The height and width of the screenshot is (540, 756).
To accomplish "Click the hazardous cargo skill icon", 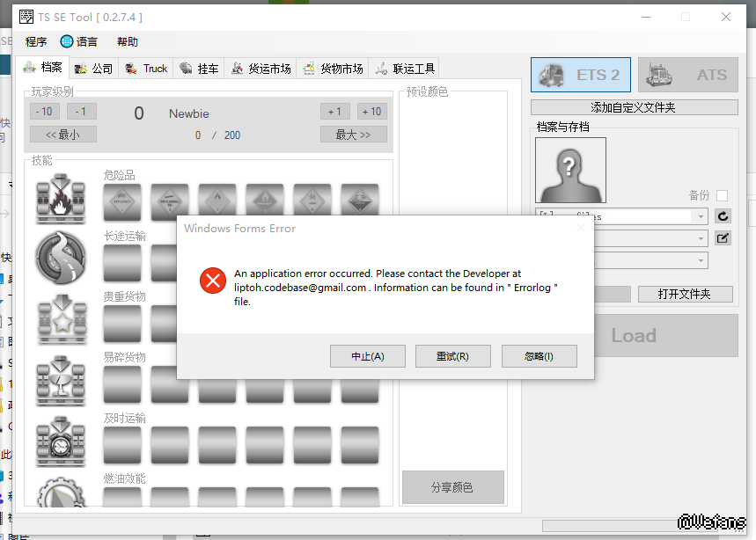I will pos(61,198).
